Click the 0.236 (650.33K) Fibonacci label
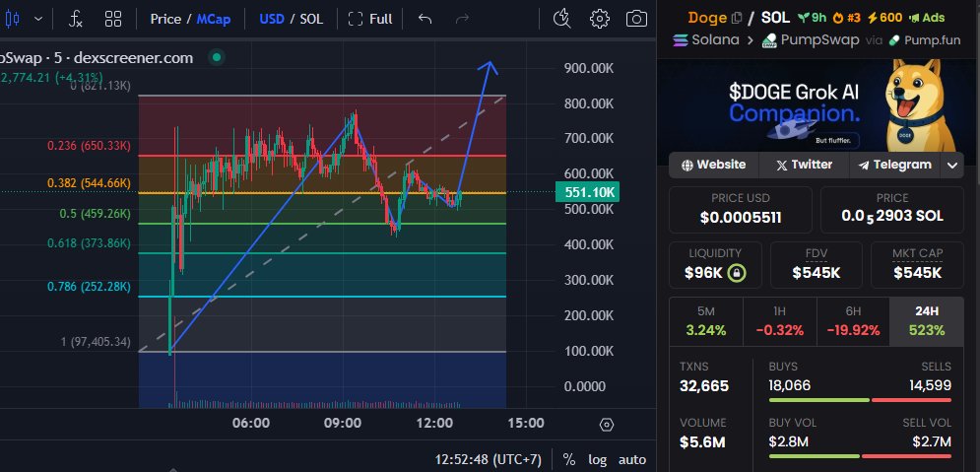Image resolution: width=980 pixels, height=472 pixels. click(x=90, y=146)
